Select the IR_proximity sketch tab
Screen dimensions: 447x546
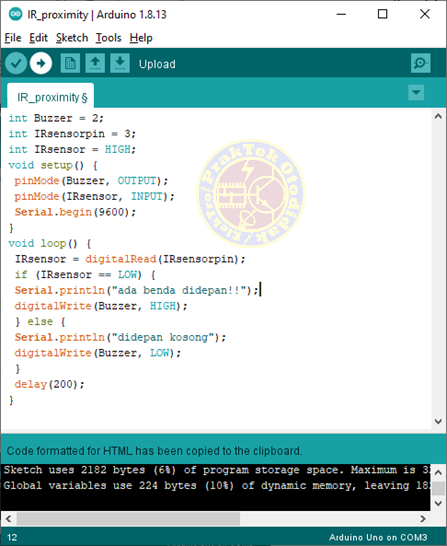50,96
